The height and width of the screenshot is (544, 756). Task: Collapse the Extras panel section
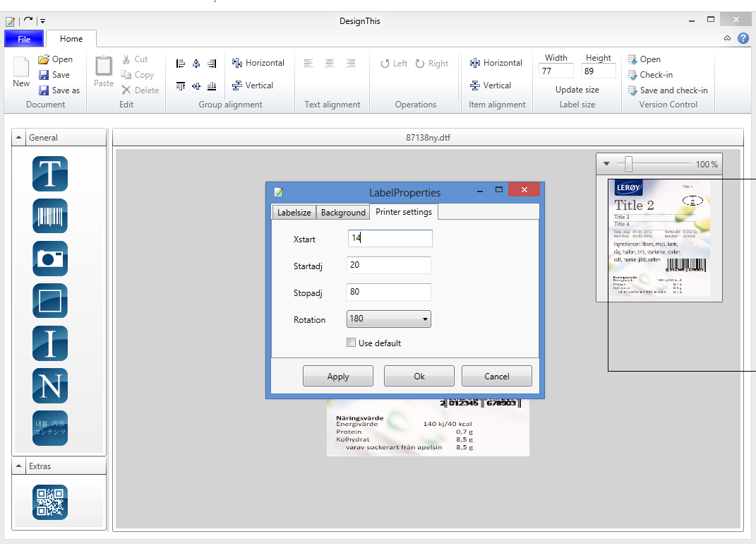click(19, 466)
